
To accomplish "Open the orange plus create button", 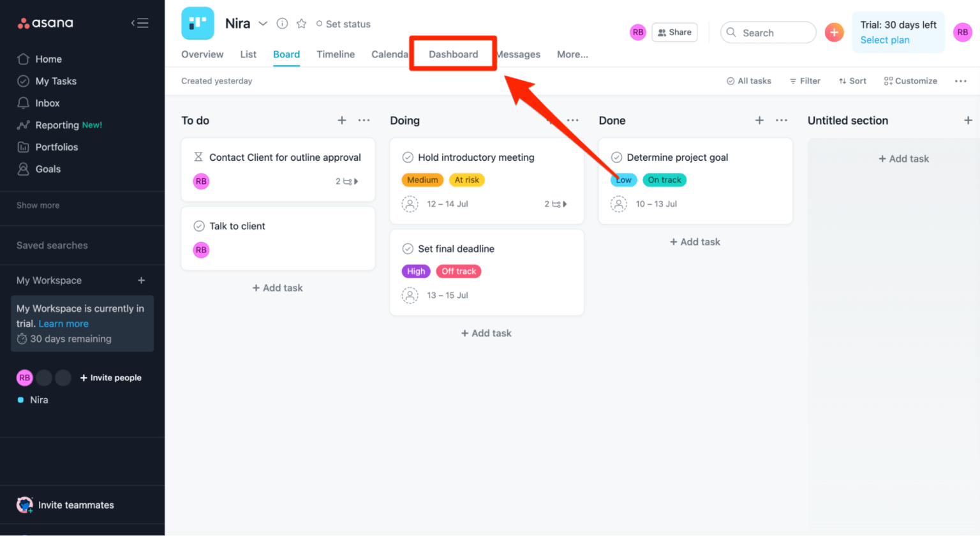I will (x=835, y=32).
